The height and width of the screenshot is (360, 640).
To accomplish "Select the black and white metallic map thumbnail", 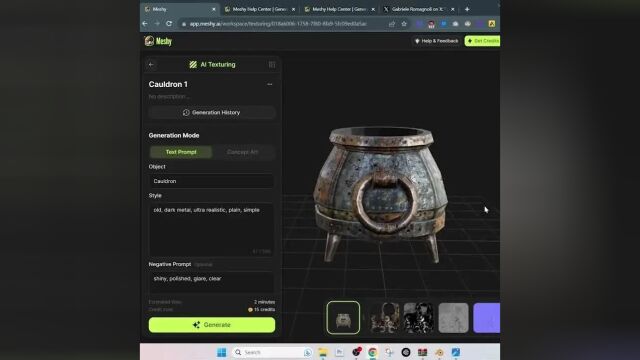I will pyautogui.click(x=419, y=318).
